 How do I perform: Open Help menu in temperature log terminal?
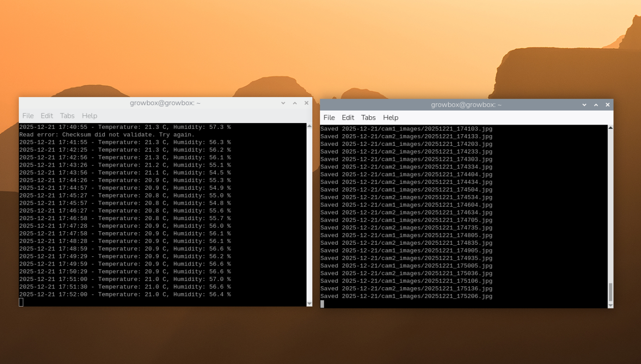click(x=89, y=116)
